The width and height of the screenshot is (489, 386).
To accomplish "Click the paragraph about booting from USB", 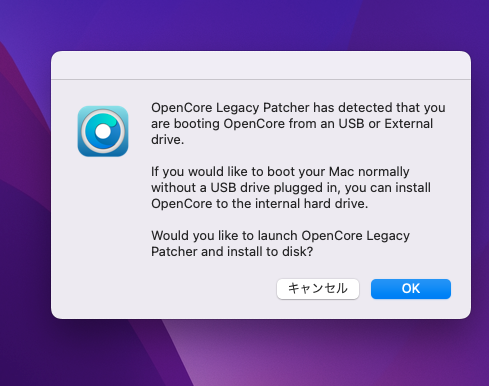I will pos(298,124).
